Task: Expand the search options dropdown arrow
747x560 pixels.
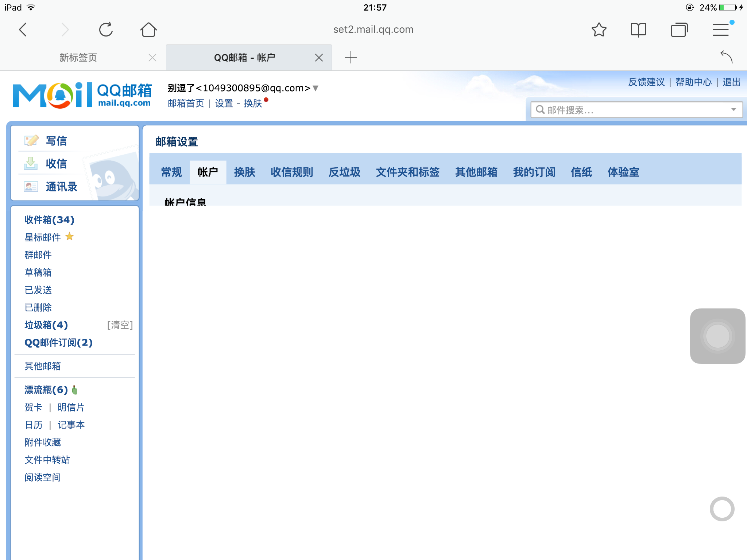Action: pos(734,110)
